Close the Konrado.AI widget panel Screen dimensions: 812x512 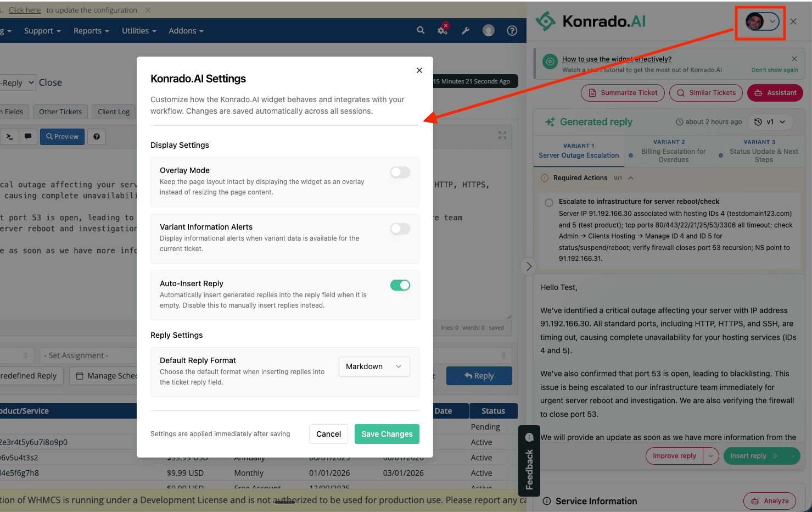(x=793, y=21)
